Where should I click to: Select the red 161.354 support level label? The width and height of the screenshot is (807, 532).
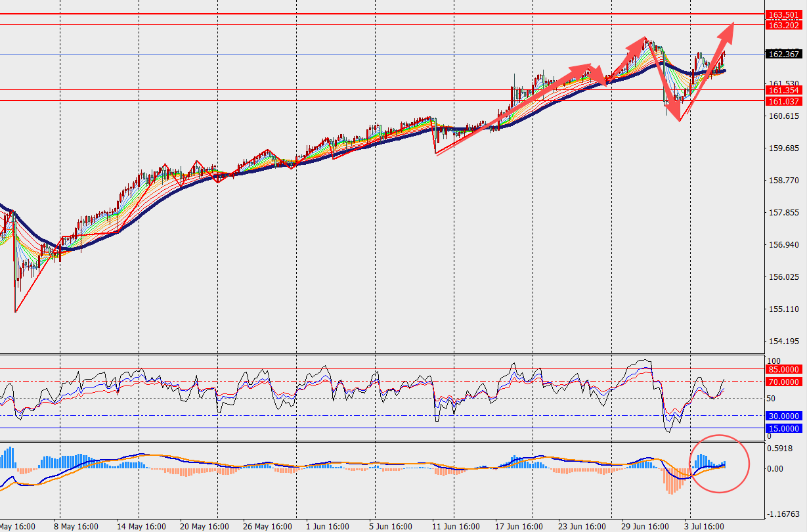[x=783, y=90]
